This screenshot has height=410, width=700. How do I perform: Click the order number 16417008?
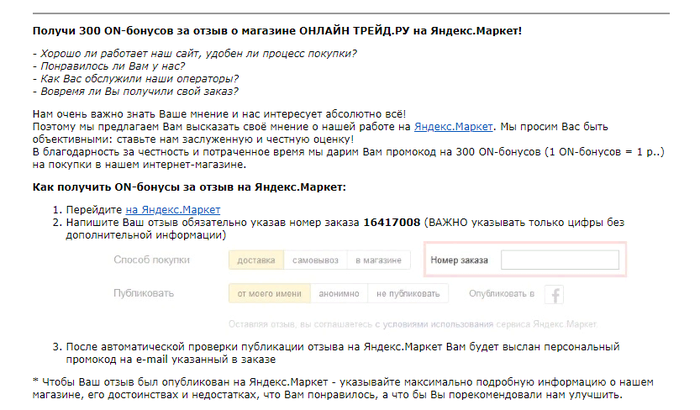(x=393, y=222)
